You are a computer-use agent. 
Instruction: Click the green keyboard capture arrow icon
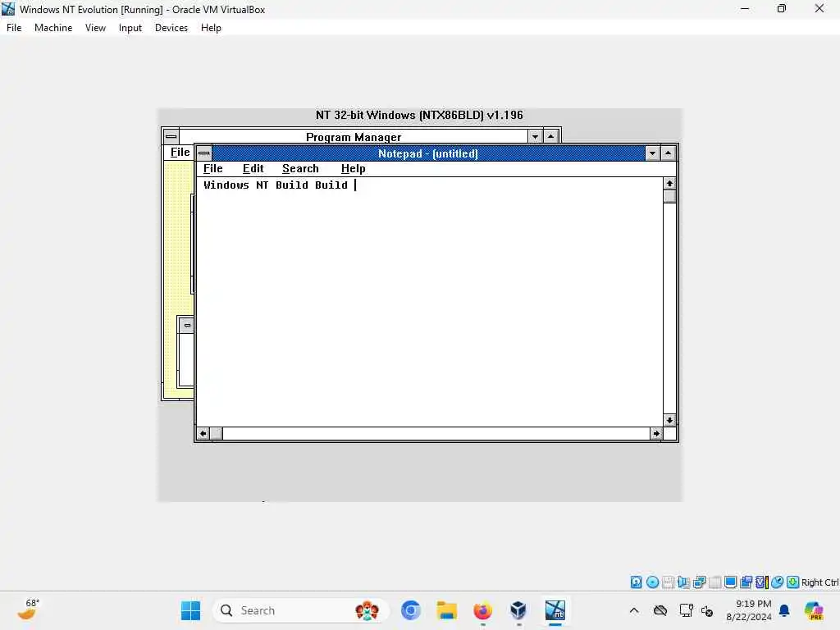coord(793,582)
